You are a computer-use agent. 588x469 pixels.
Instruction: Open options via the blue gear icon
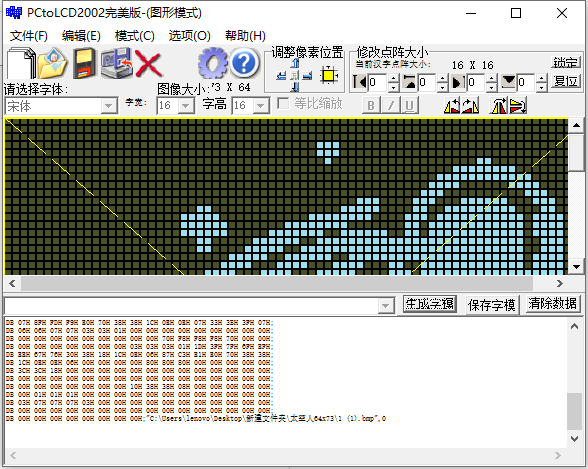[213, 63]
